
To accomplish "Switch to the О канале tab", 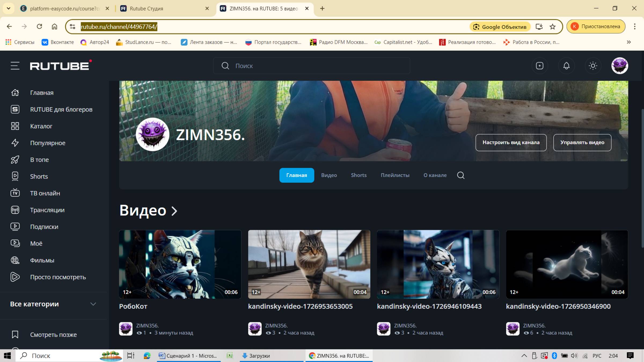I will 435,175.
